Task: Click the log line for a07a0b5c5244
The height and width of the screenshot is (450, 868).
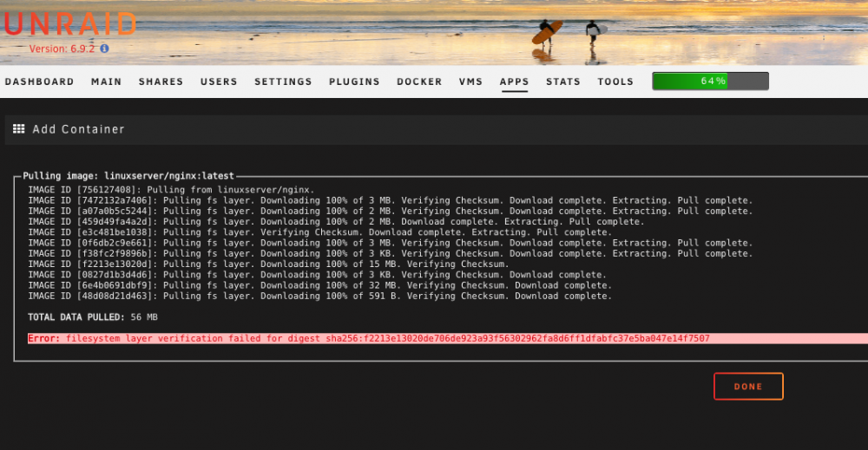Action: [391, 211]
